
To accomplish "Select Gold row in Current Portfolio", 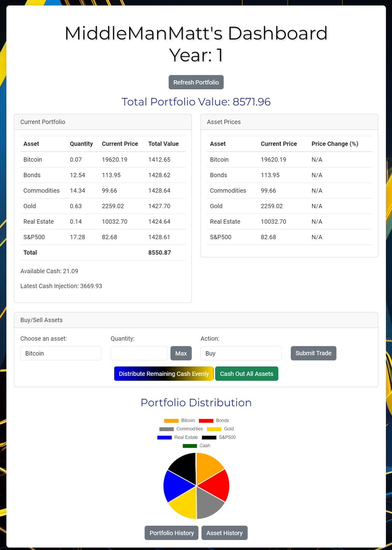I will click(103, 206).
